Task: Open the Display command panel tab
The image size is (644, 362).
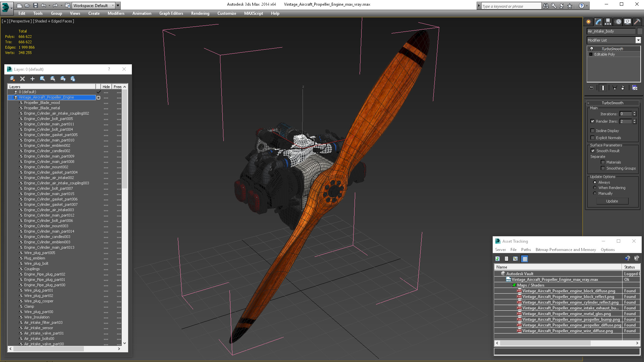Action: [x=627, y=22]
